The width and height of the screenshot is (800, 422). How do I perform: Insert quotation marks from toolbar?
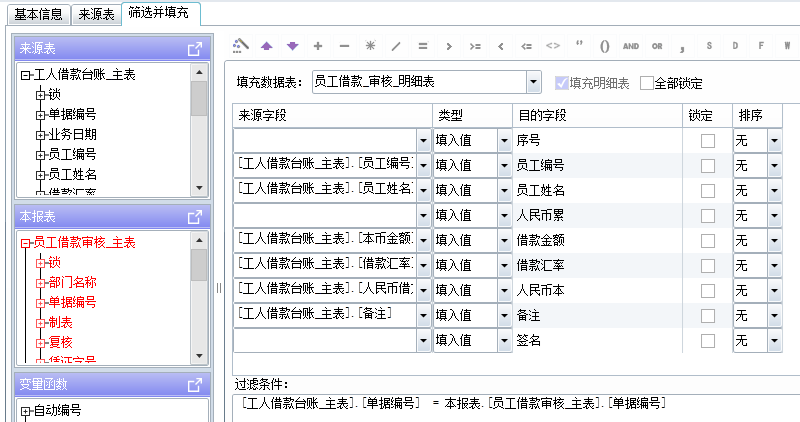click(x=579, y=45)
